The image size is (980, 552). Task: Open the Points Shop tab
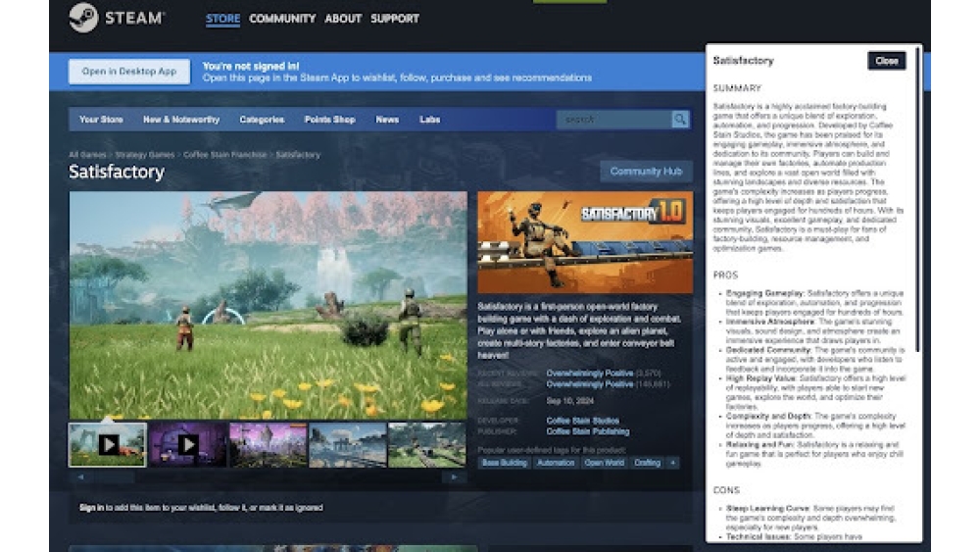click(x=330, y=120)
